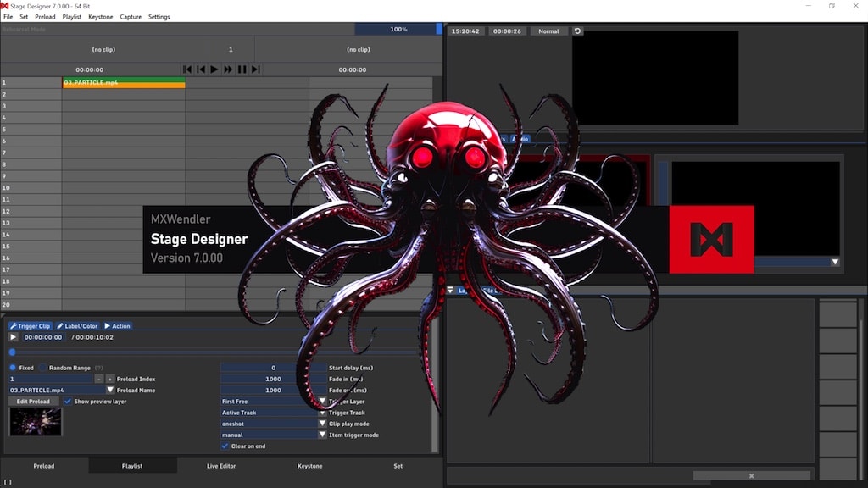Expand the Clip play mode oneshot dropdown
The width and height of the screenshot is (868, 488).
pos(322,424)
